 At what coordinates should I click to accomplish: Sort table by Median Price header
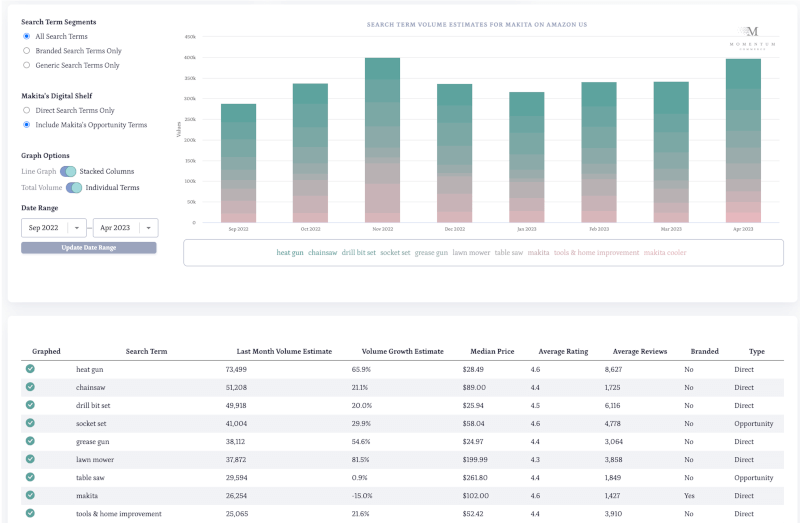pyautogui.click(x=490, y=352)
